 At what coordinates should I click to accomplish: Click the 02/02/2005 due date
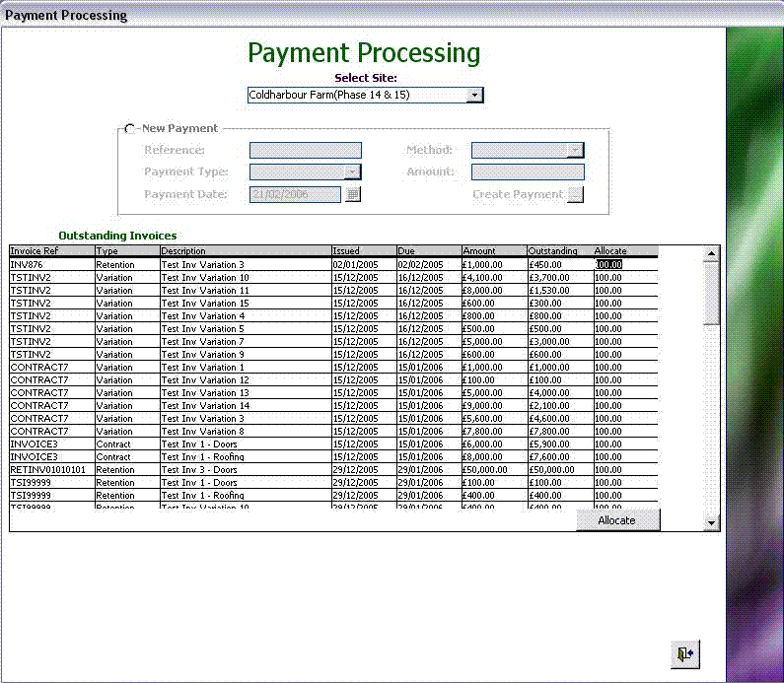(x=420, y=265)
